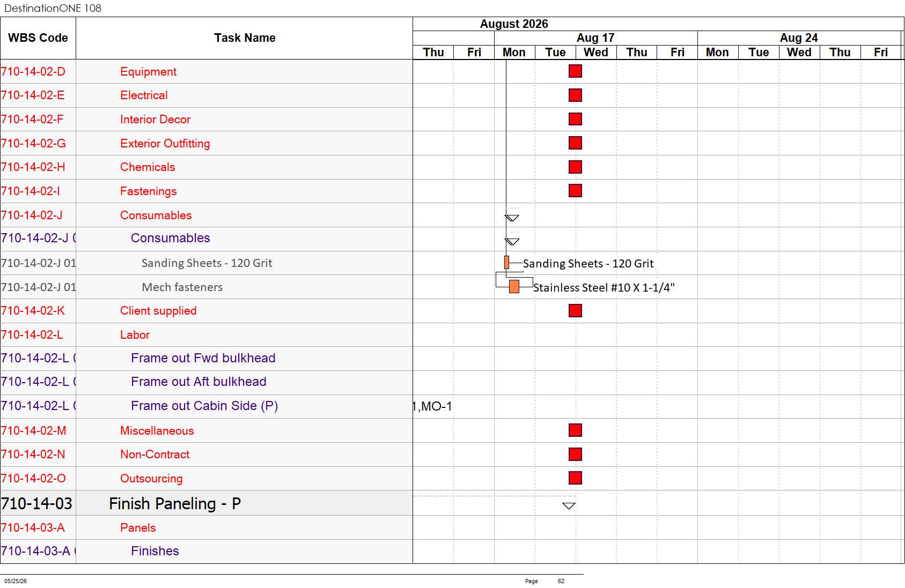Click the orange Stainless Steel fastener bar
Screen dimensions: 905x588
tap(514, 287)
